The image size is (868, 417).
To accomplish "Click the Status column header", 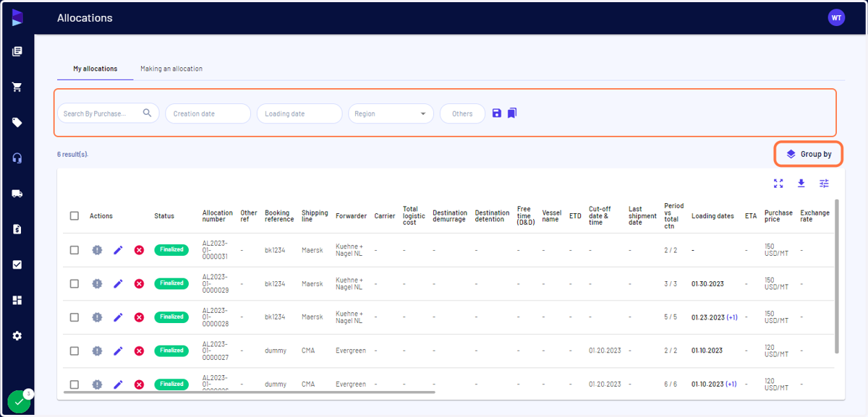I will click(x=164, y=216).
